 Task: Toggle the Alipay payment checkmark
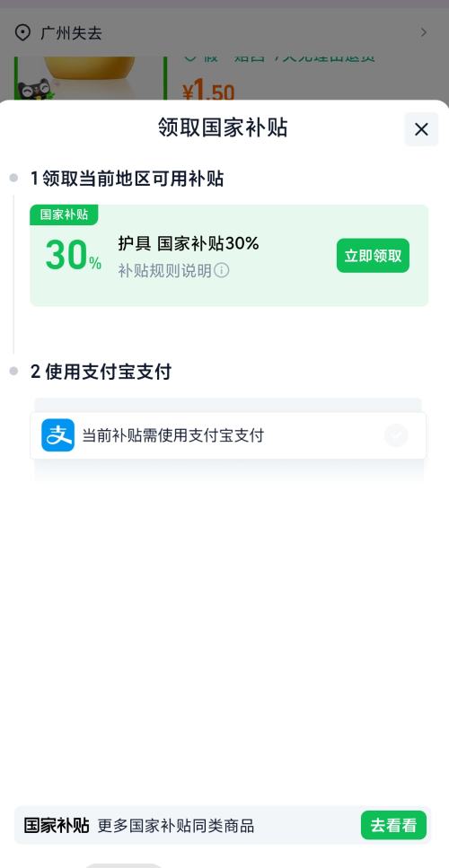396,435
